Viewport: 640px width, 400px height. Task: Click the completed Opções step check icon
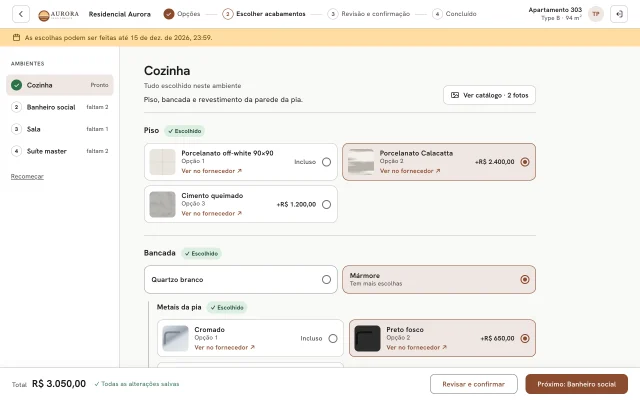tap(169, 14)
